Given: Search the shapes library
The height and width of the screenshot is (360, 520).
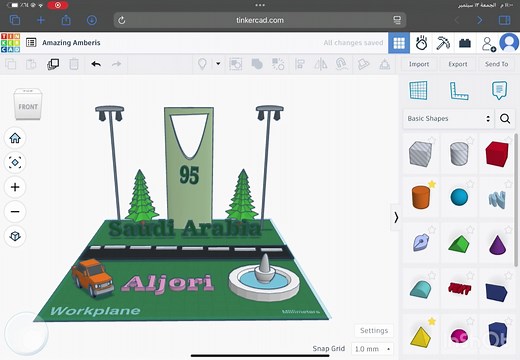Looking at the screenshot, I should click(505, 118).
